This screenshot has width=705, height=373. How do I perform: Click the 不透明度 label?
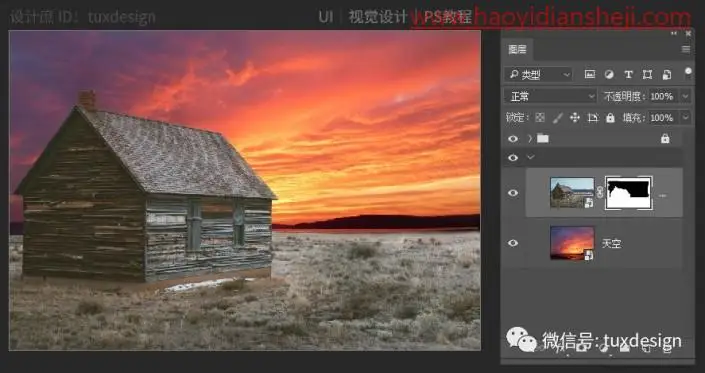click(x=625, y=96)
